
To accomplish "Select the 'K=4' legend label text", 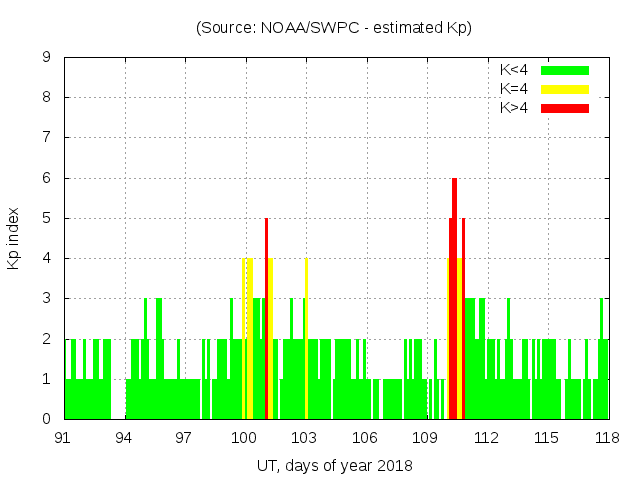I will [515, 89].
